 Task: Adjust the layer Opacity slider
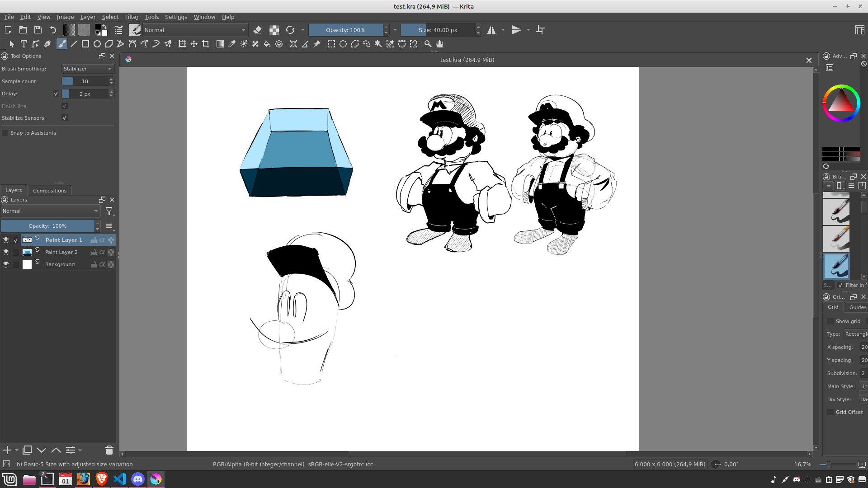(47, 226)
